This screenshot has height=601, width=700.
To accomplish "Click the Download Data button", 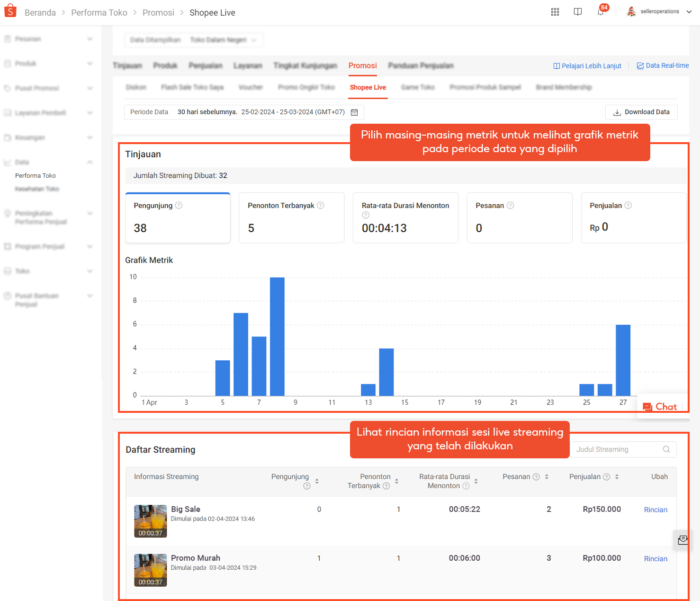I will click(x=641, y=112).
